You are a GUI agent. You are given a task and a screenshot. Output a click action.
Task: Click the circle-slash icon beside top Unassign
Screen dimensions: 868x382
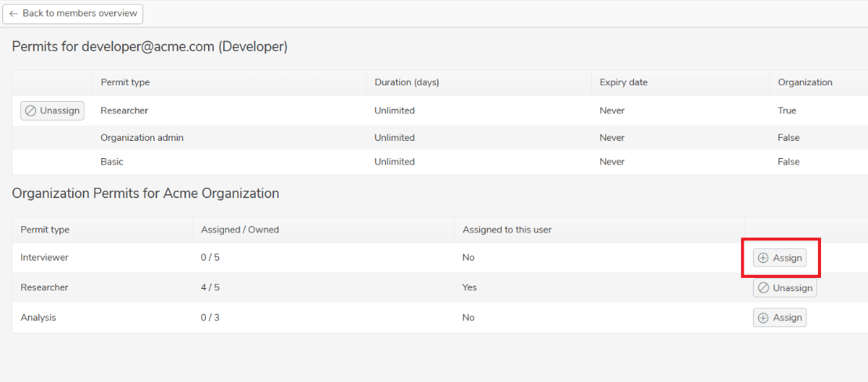click(31, 110)
